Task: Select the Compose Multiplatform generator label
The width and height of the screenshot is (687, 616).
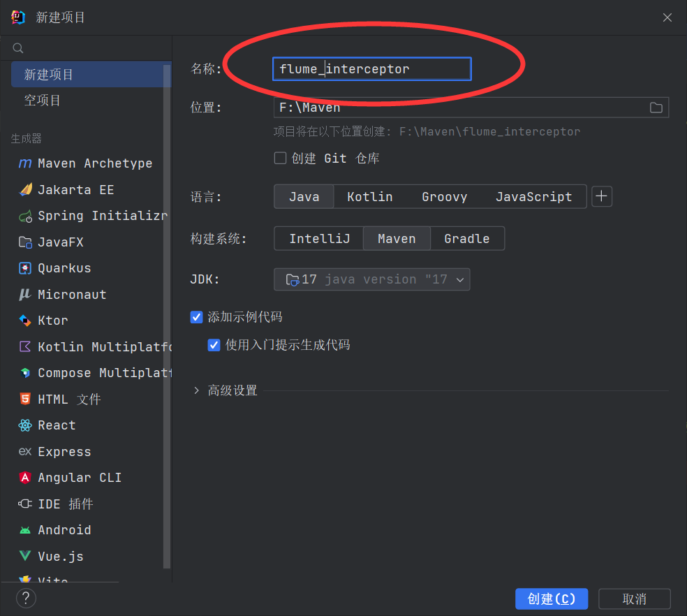Action: pos(105,373)
